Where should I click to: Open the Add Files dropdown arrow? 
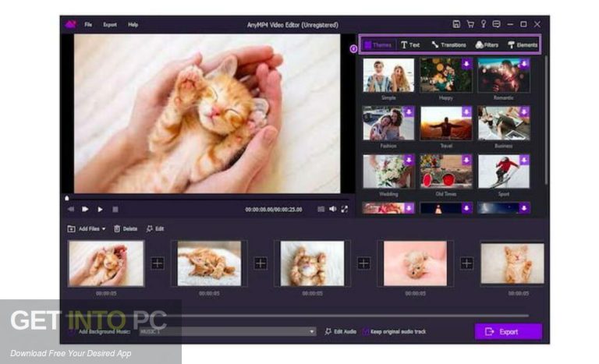click(x=104, y=229)
